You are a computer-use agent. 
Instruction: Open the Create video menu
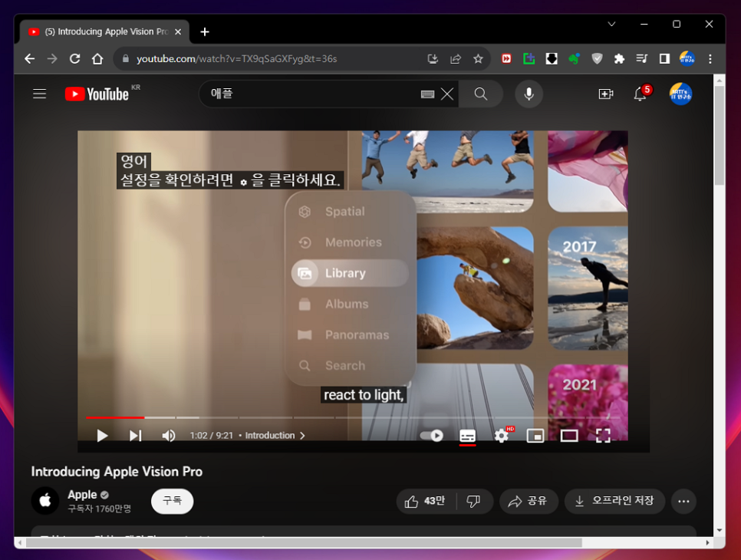click(606, 94)
